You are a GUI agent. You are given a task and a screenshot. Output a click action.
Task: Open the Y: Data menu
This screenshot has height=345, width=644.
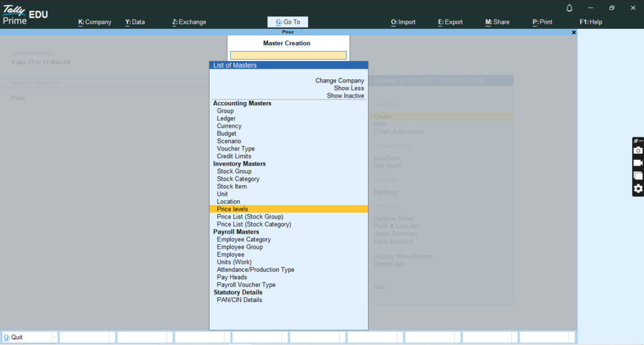(x=135, y=22)
